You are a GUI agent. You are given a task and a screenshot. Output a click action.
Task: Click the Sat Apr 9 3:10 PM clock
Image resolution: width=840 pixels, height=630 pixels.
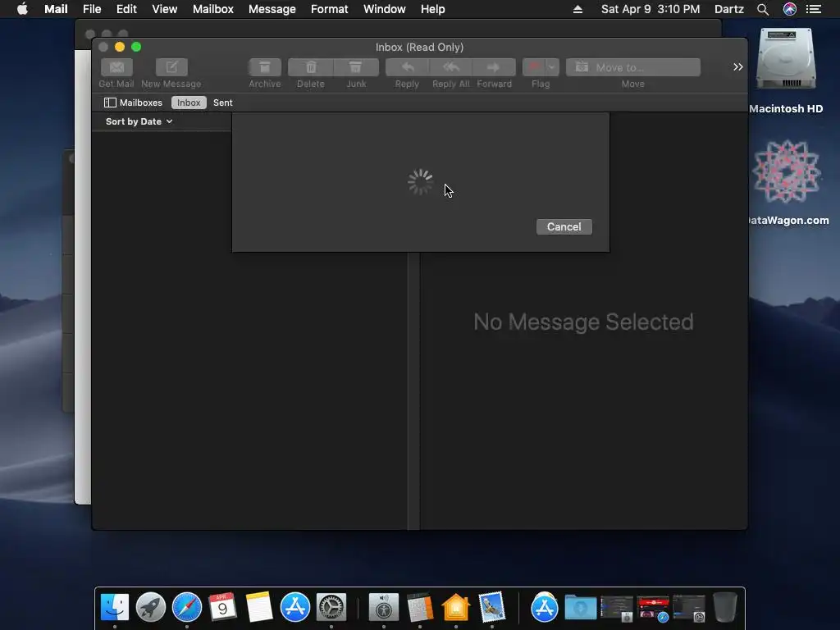click(x=651, y=9)
